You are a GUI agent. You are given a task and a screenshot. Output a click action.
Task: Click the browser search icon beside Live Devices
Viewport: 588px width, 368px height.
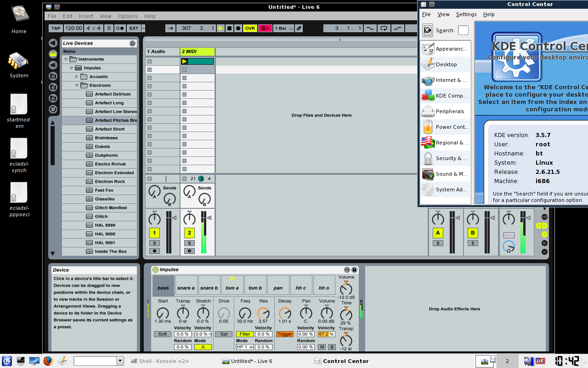[132, 43]
